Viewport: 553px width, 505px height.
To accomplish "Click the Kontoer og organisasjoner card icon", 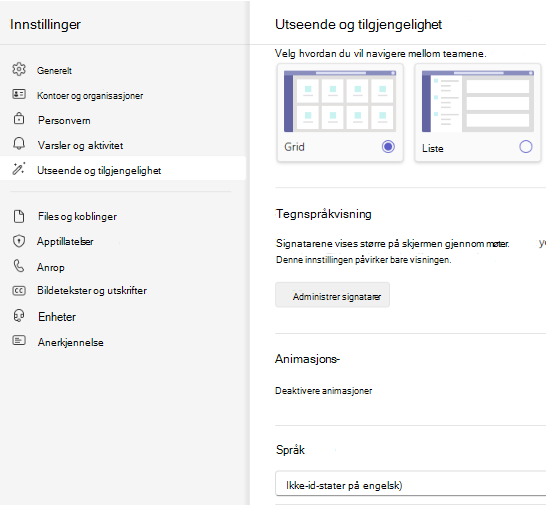I will click(19, 94).
